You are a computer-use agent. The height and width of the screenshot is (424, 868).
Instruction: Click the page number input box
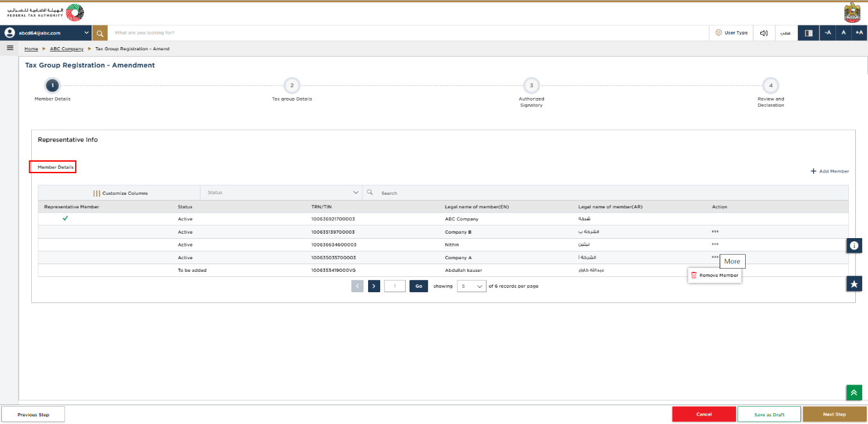395,286
